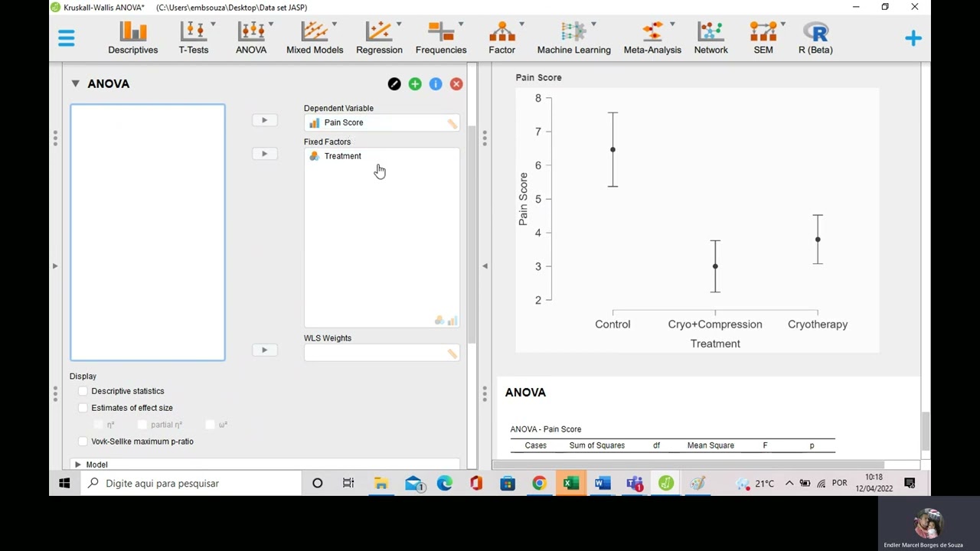Screen dimensions: 980x551
Task: Open the T-Tests module menu
Action: click(x=193, y=37)
